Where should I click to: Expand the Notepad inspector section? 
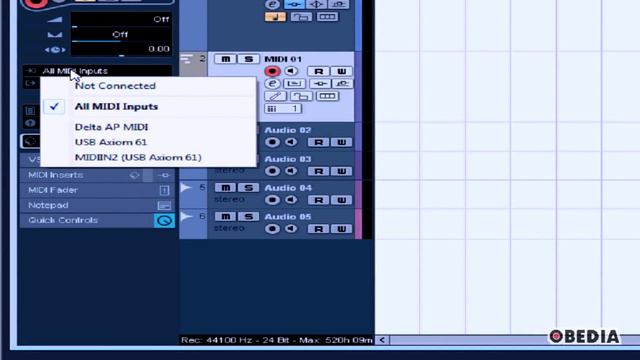click(x=97, y=205)
